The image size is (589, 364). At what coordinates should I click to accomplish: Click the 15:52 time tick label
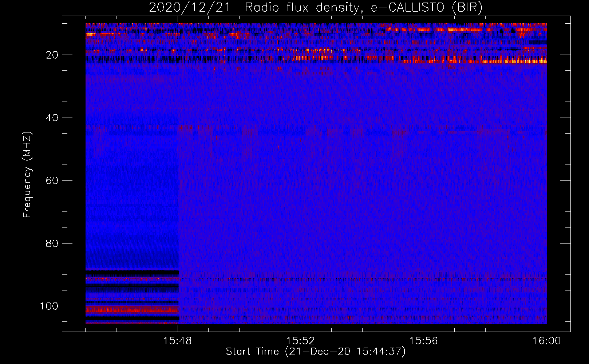[x=301, y=341]
